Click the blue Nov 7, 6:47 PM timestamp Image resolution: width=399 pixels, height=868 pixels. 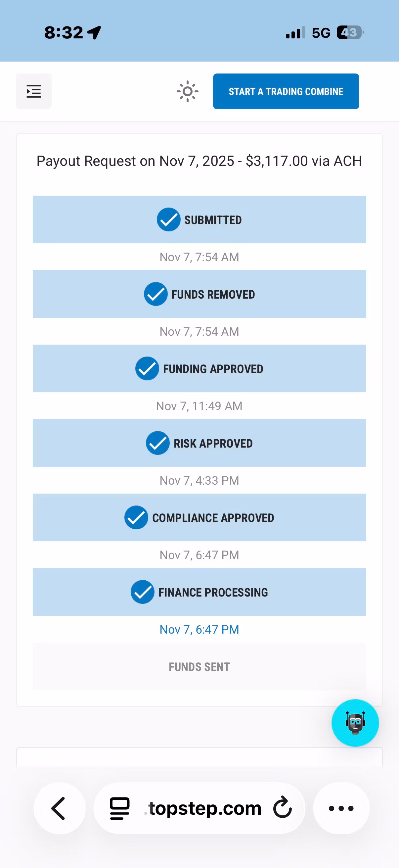[199, 629]
